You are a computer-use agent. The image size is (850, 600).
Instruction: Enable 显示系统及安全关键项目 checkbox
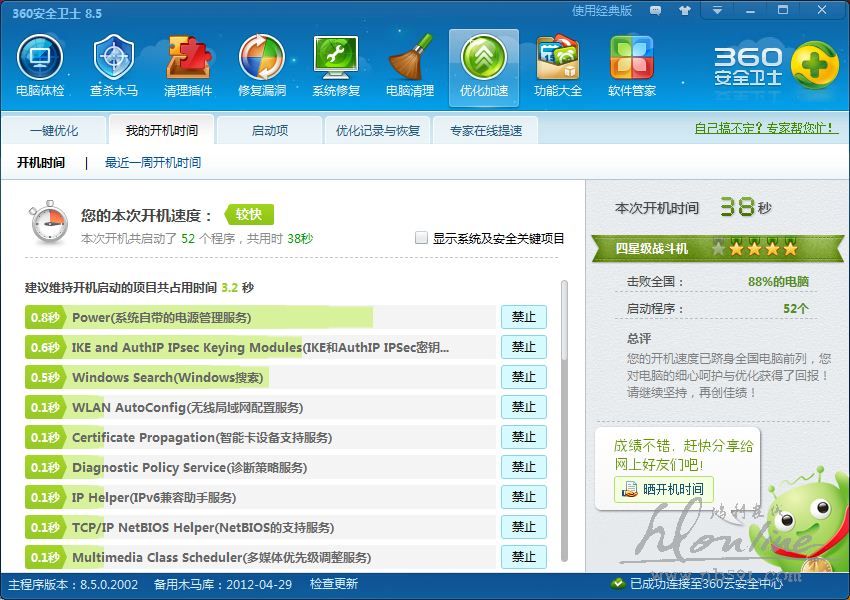click(422, 238)
